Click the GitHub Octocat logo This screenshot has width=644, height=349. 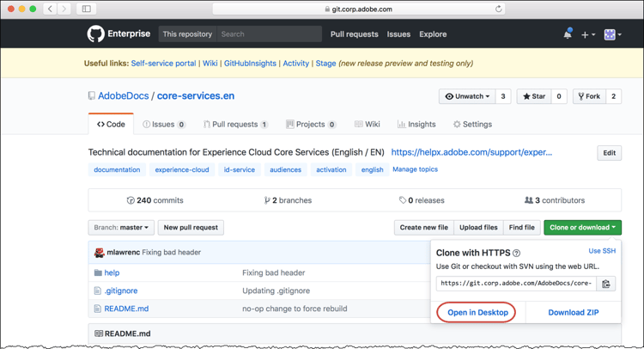(95, 34)
